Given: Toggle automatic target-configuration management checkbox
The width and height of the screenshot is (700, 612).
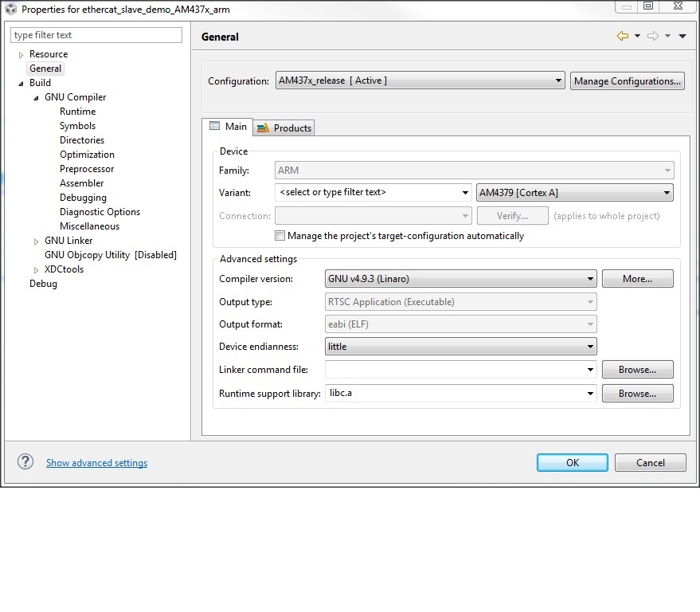Looking at the screenshot, I should coord(280,235).
